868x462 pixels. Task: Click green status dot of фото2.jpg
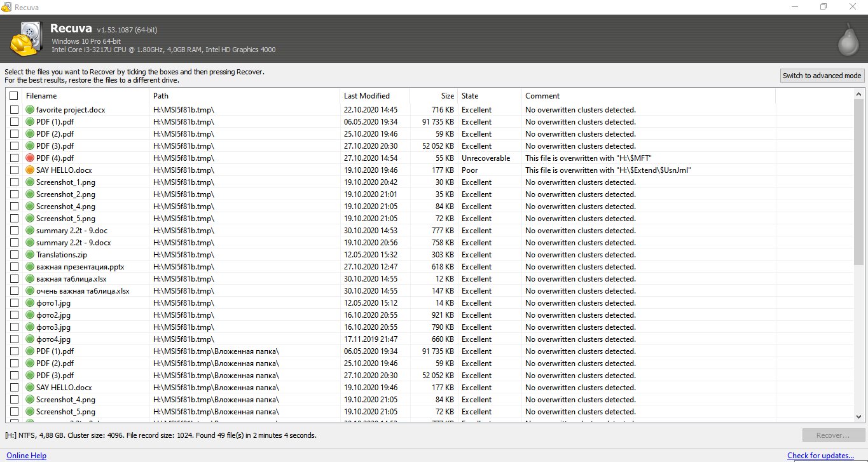pyautogui.click(x=29, y=315)
